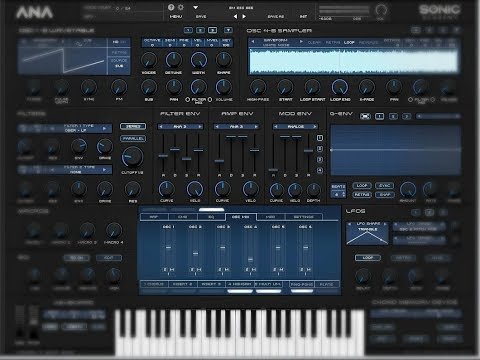Switch to the OSC Mix tab
Image resolution: width=480 pixels, height=360 pixels.
coord(240,217)
